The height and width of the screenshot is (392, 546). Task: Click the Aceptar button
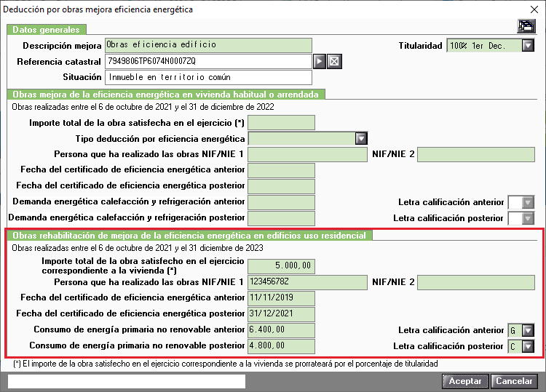pos(465,381)
